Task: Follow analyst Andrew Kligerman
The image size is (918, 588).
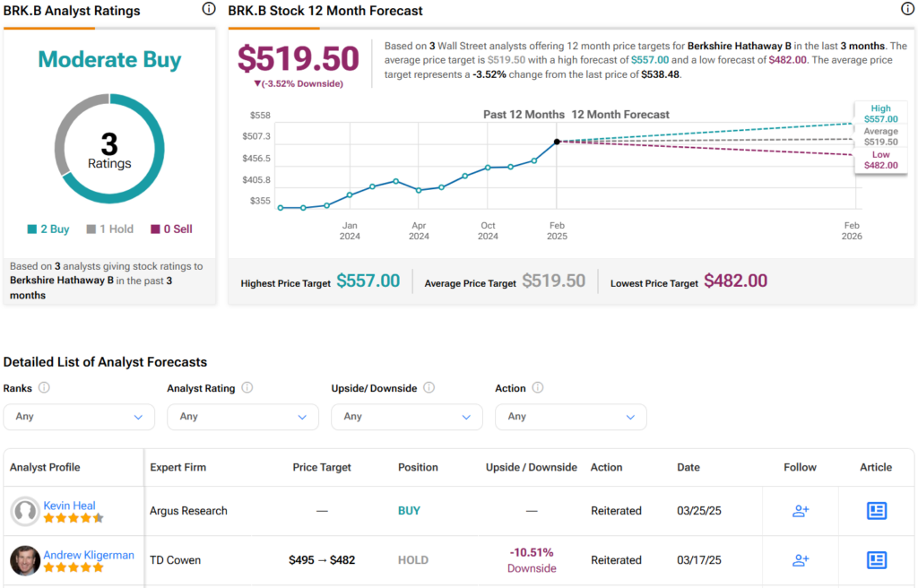Action: (x=801, y=560)
